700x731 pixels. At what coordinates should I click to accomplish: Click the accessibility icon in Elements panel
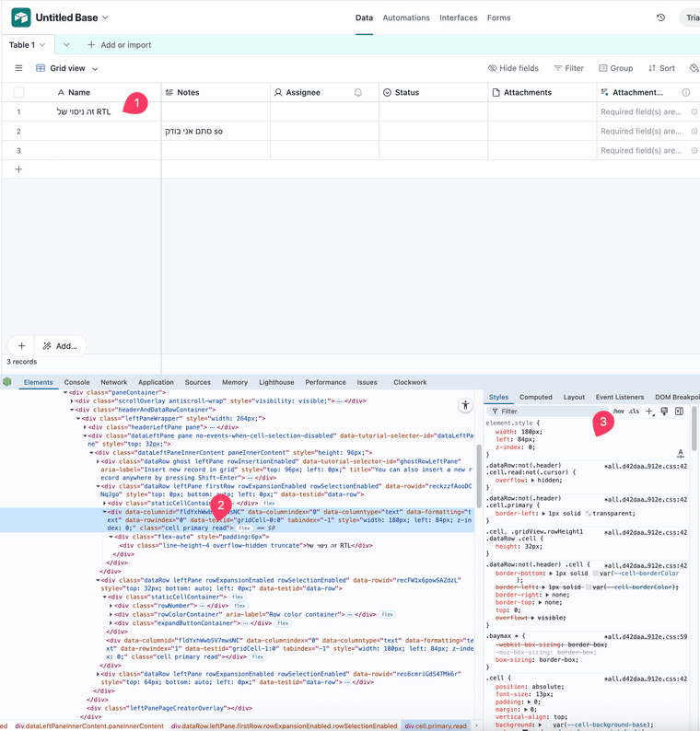[x=465, y=406]
